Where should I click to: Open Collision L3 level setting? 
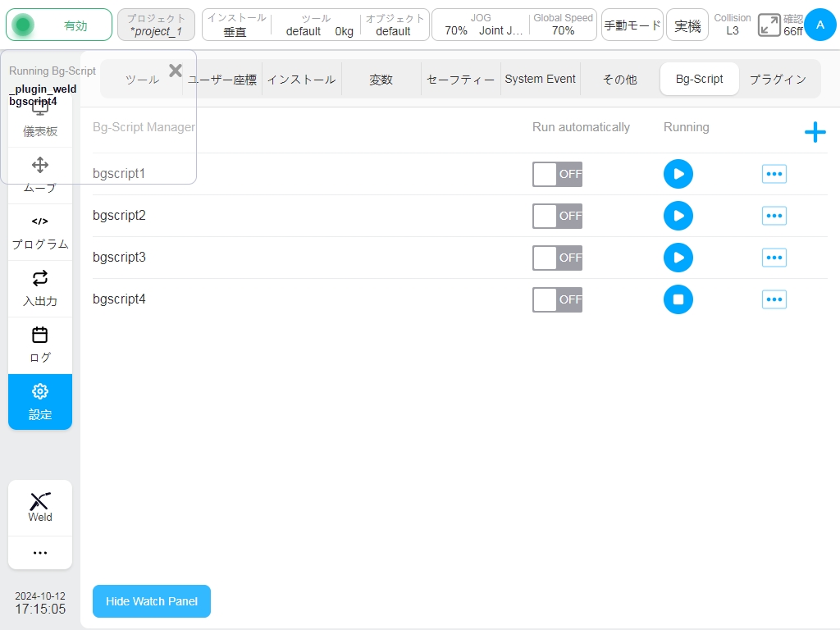point(733,25)
